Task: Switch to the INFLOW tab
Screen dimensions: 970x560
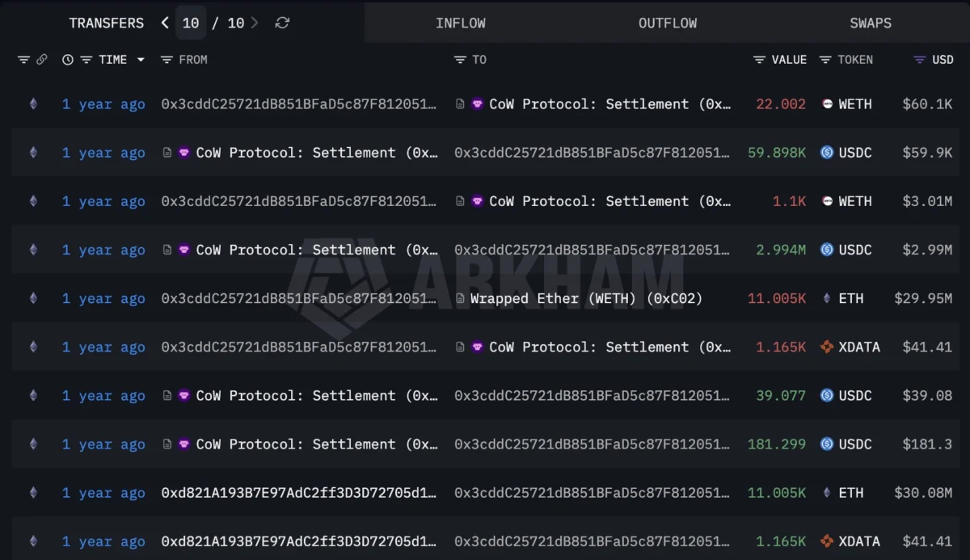Action: 461,23
